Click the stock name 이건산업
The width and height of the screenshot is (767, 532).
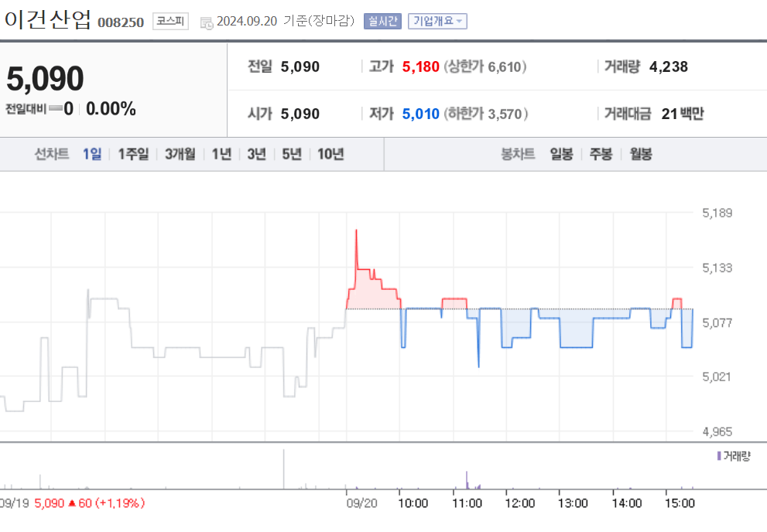48,19
